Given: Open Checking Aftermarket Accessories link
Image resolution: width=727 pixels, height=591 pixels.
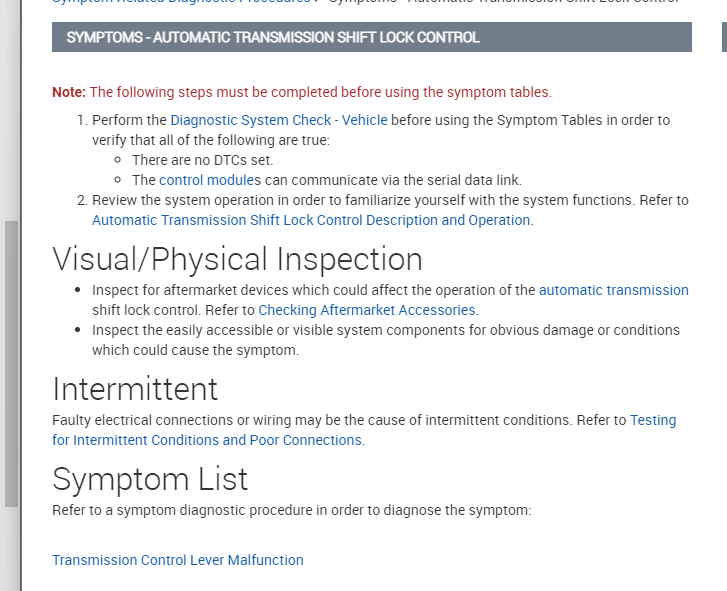Looking at the screenshot, I should 367,310.
